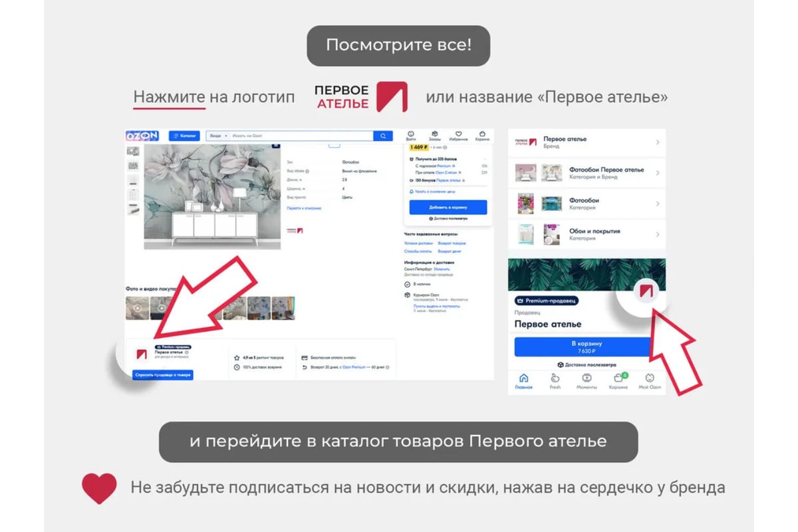Click the Premium-продавец badge
The image size is (798, 532).
[x=546, y=301]
